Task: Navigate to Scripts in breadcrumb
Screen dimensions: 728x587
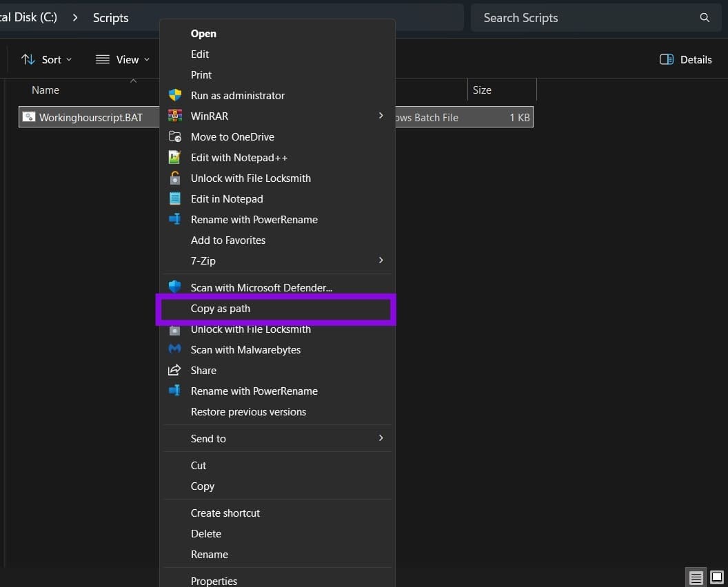Action: (110, 18)
